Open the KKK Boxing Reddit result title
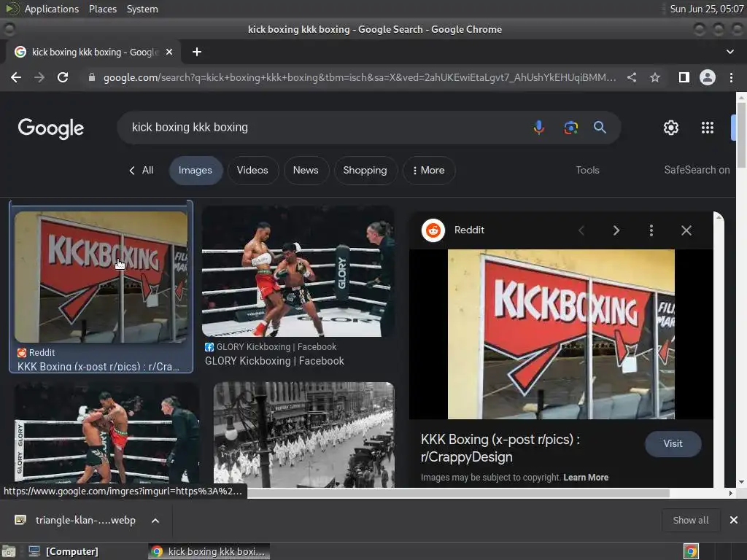 pyautogui.click(x=98, y=366)
